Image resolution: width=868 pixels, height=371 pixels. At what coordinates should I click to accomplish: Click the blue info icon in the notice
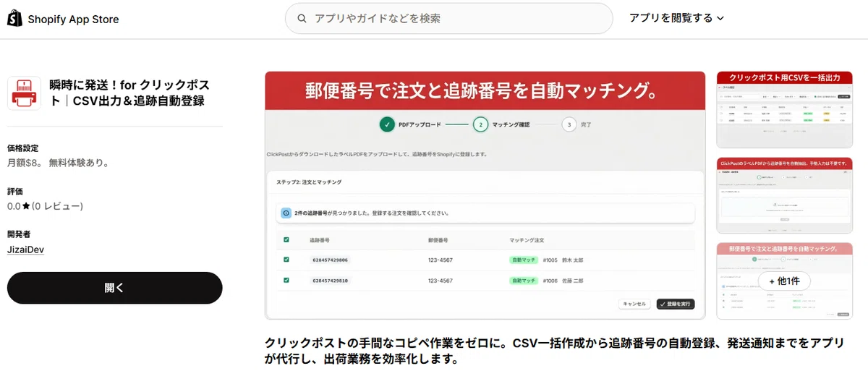click(x=286, y=213)
